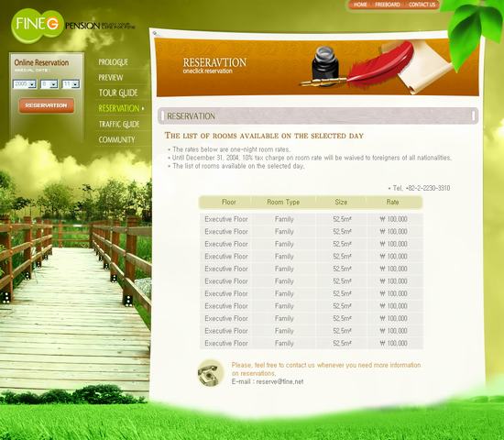Click the small icon at panel's top-left corner
This screenshot has width=504, height=440.
coord(155,33)
